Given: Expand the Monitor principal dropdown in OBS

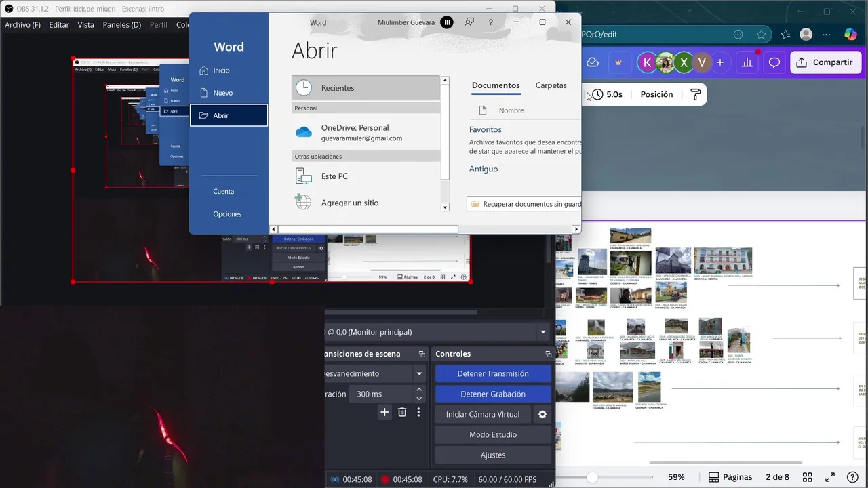Looking at the screenshot, I should click(x=542, y=332).
